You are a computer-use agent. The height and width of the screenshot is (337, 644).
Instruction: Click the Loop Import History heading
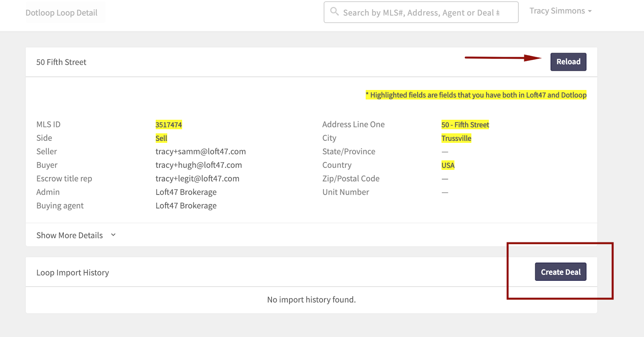(x=73, y=273)
